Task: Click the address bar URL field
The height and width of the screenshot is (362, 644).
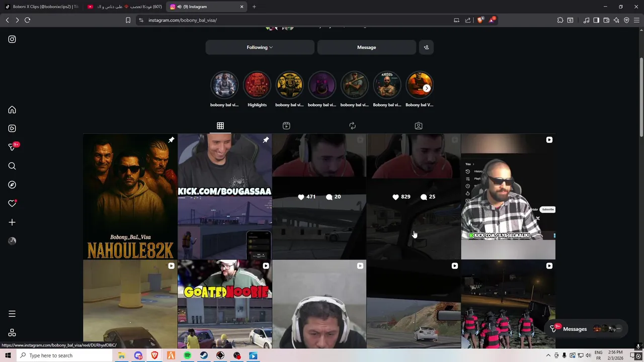Action: click(x=297, y=20)
